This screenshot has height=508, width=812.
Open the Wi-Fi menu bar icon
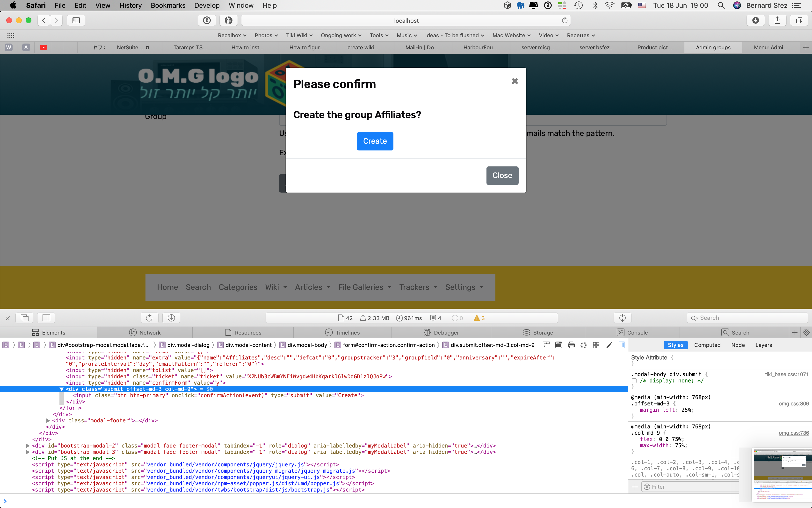tap(609, 5)
